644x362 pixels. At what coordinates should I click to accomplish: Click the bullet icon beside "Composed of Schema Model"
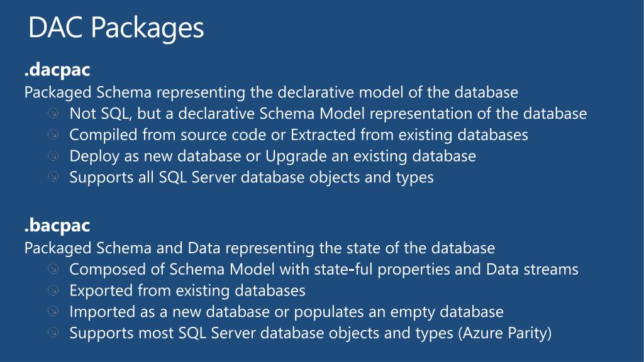[x=53, y=269]
